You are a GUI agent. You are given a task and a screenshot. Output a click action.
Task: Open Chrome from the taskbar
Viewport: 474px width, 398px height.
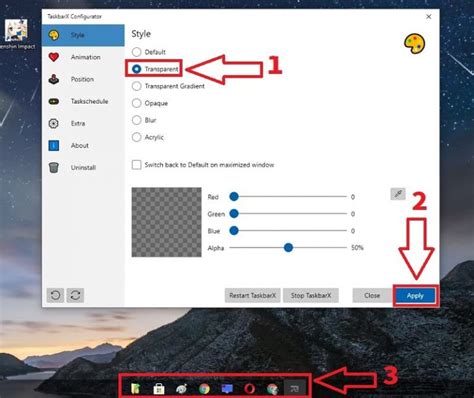[x=204, y=389]
